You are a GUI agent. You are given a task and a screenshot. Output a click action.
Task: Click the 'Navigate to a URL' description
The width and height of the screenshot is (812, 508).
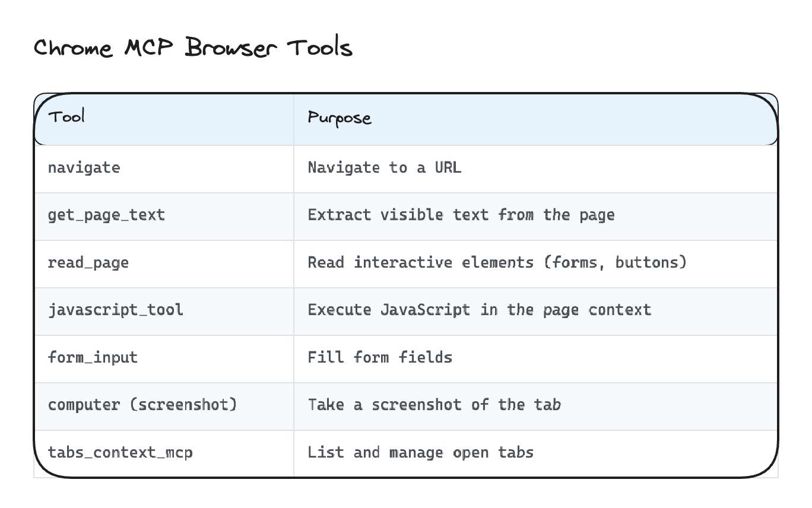pyautogui.click(x=384, y=168)
